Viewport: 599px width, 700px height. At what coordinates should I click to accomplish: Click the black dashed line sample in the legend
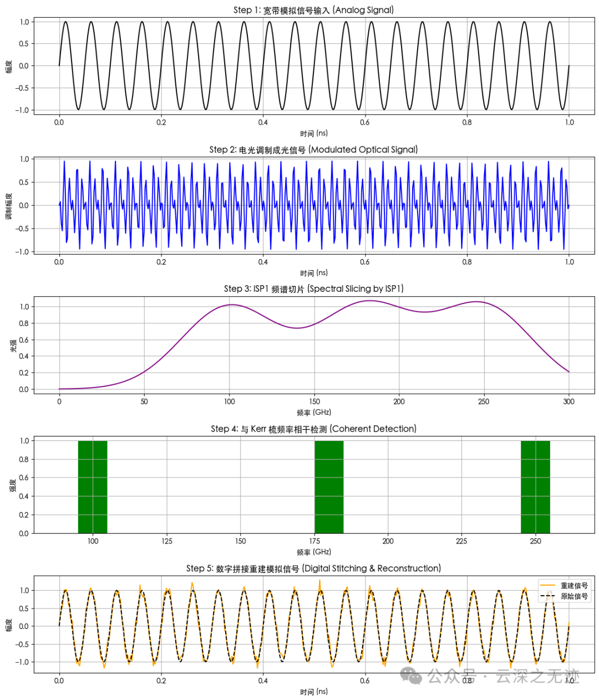coord(547,596)
